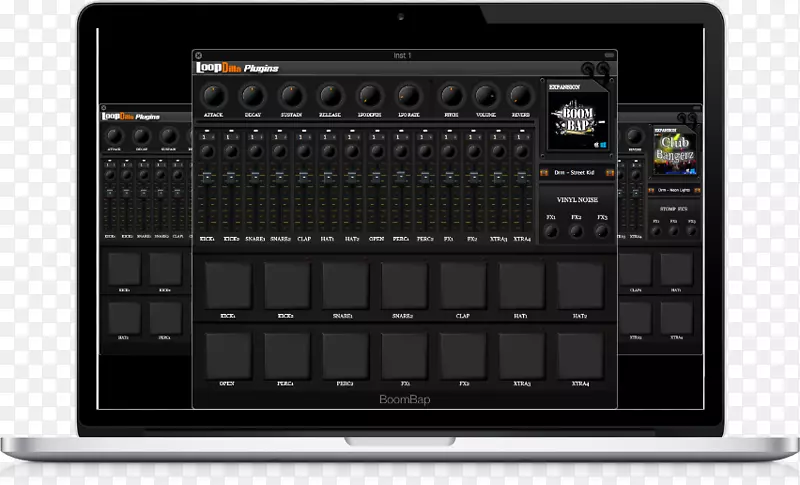Click the Sustain knob
The image size is (800, 485).
(x=291, y=96)
